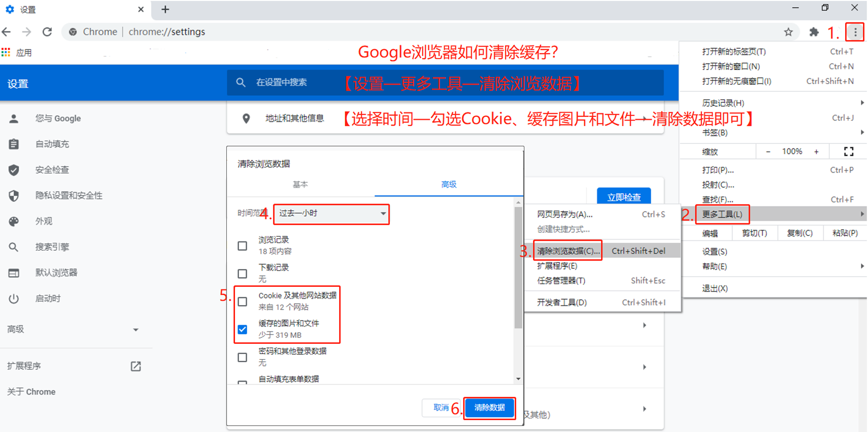
Task: Open the Chrome three-dot menu
Action: tap(855, 32)
